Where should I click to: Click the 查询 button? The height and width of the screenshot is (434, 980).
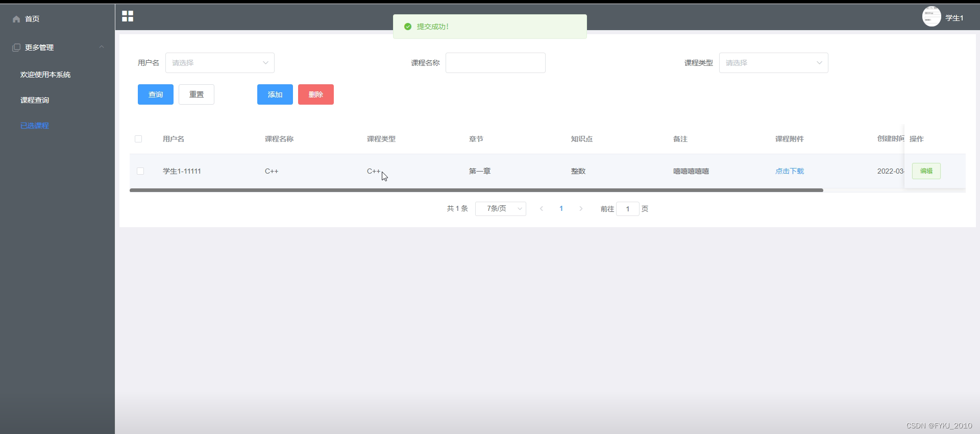[x=156, y=94]
